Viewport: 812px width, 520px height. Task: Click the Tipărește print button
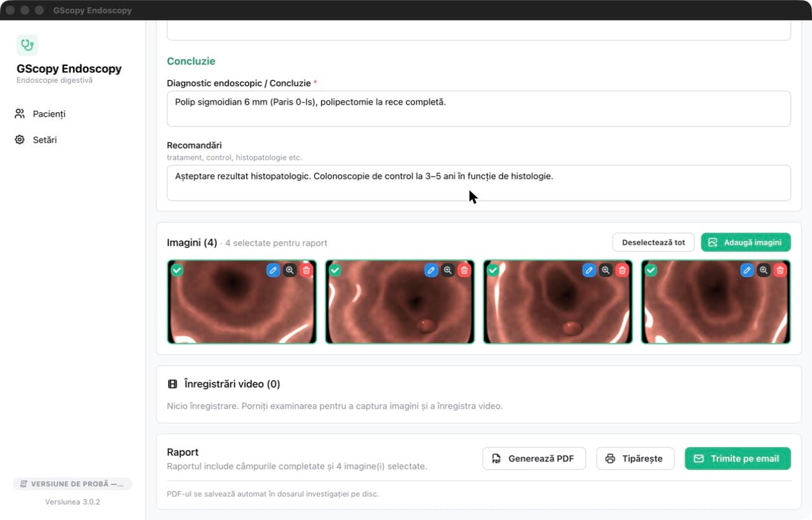pos(635,458)
